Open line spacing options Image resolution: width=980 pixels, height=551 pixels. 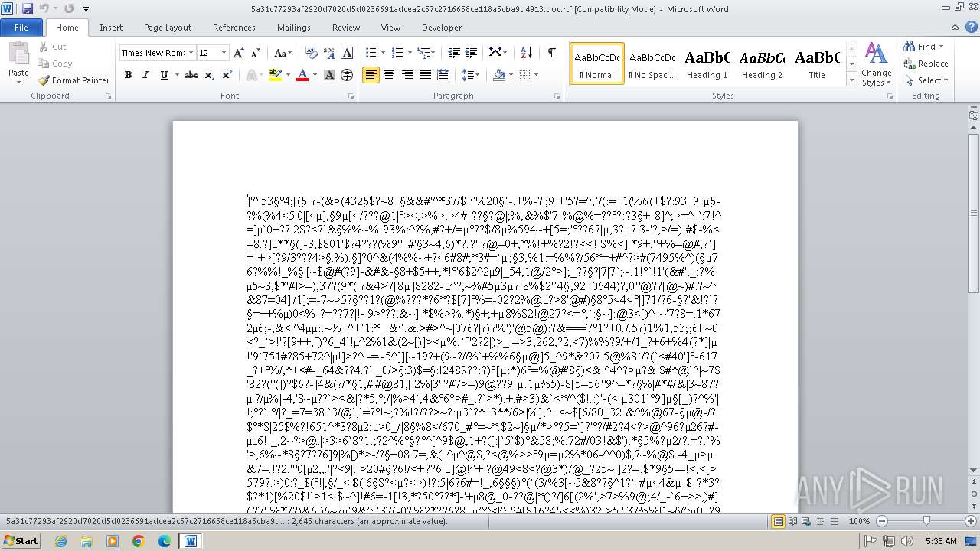(471, 75)
